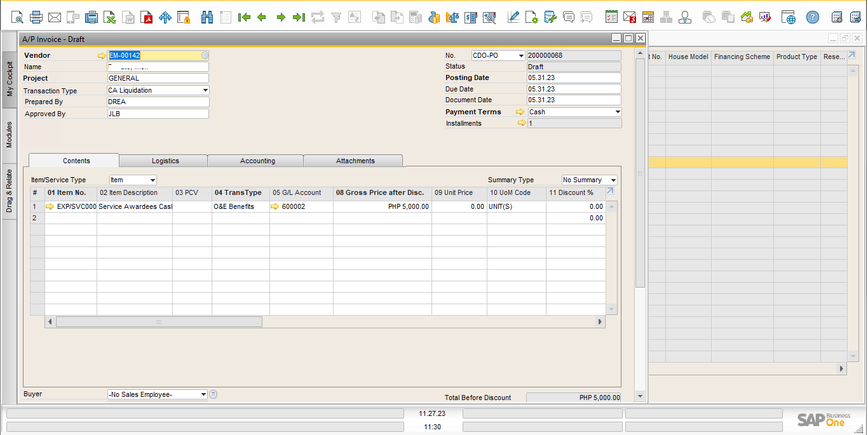The image size is (868, 435).
Task: Open the Base Document icon
Action: (379, 17)
